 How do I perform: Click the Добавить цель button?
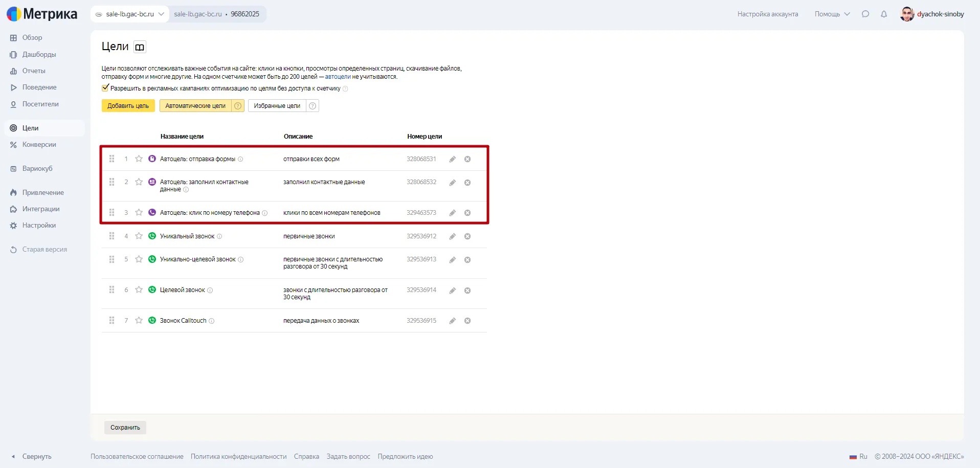click(128, 106)
